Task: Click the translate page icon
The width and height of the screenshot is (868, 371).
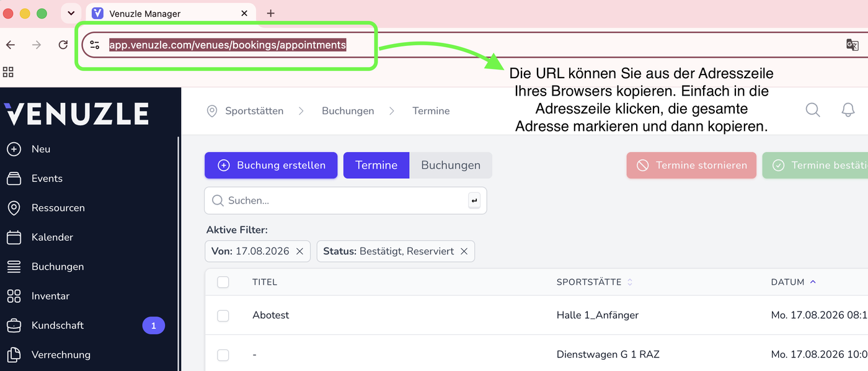Action: (x=852, y=45)
